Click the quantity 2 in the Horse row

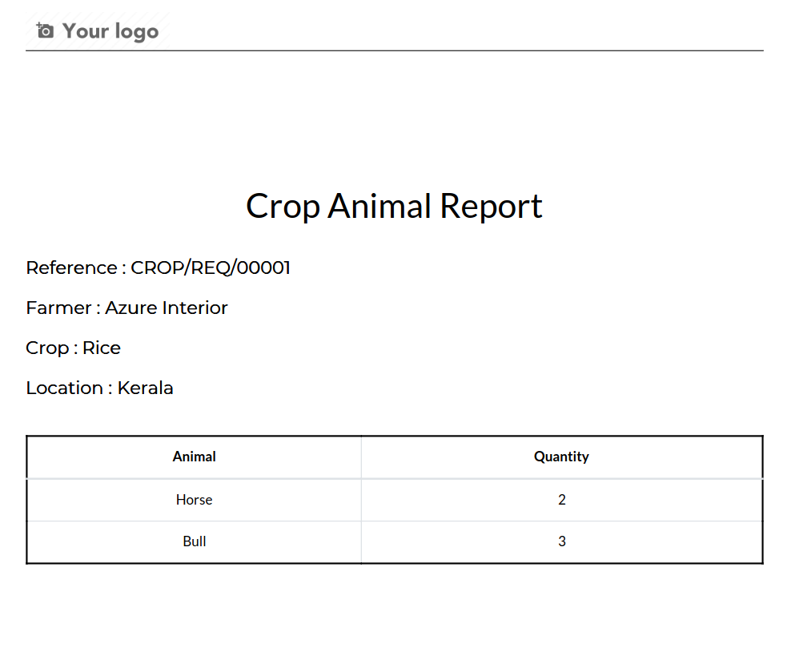pos(562,500)
